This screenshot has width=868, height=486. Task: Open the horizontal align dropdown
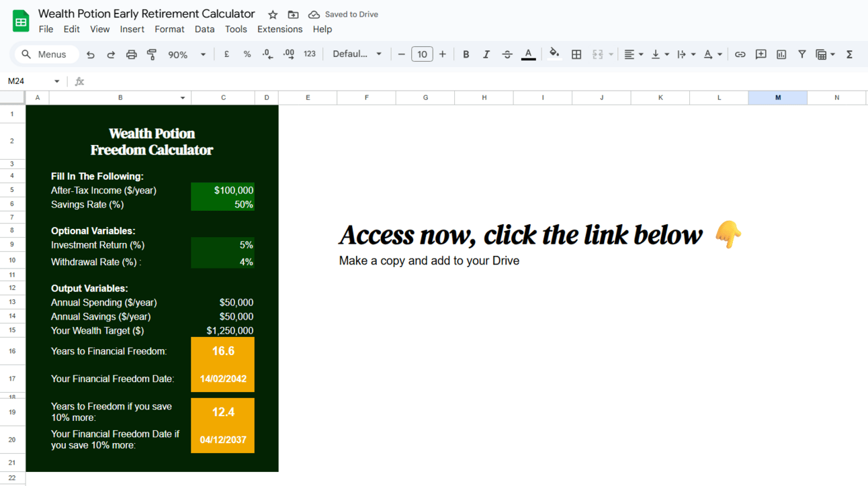pos(634,54)
